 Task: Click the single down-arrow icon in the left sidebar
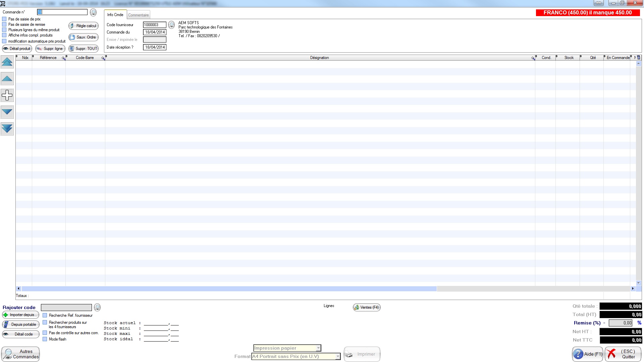tap(7, 112)
